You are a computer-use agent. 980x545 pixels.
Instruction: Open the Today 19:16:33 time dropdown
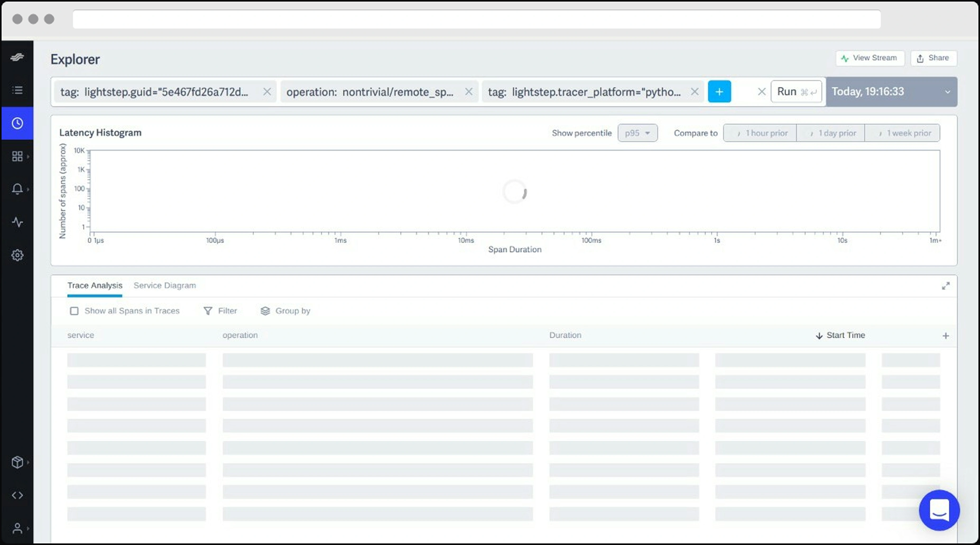coord(891,92)
